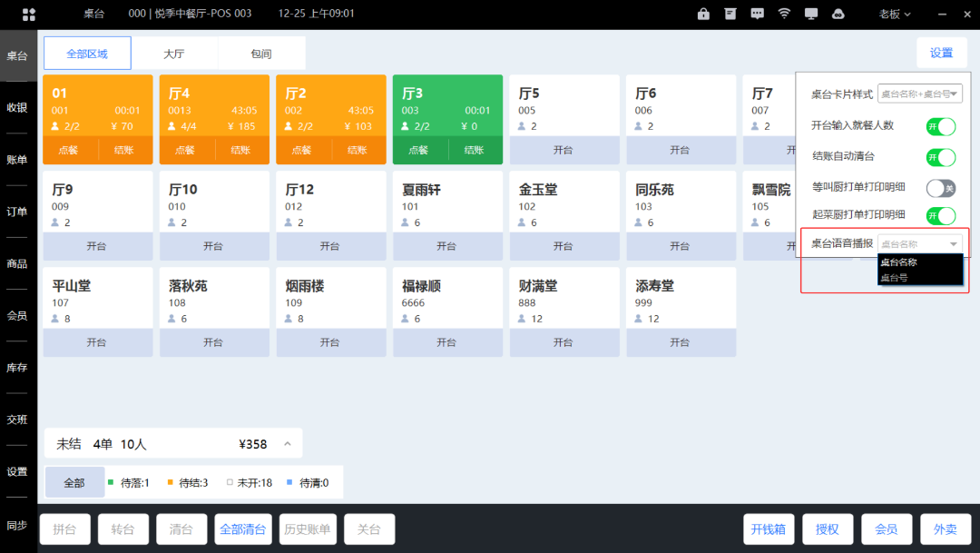Image resolution: width=980 pixels, height=553 pixels.
Task: Select the 账单 (bills) sidebar icon
Action: pos(17,158)
